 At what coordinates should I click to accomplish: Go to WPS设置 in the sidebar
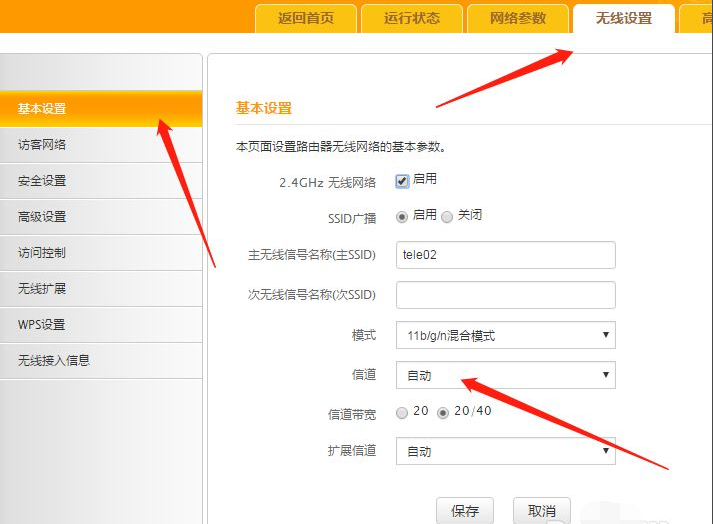coord(101,324)
